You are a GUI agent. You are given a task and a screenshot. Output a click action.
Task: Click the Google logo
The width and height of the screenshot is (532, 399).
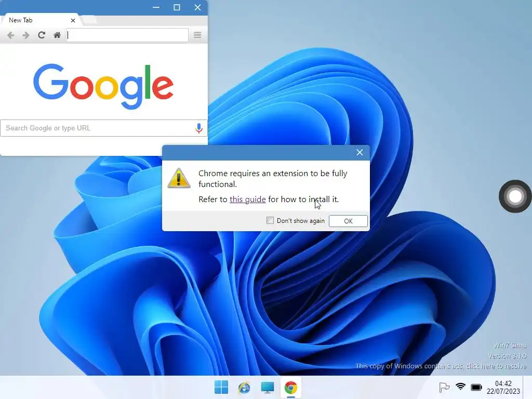click(103, 86)
